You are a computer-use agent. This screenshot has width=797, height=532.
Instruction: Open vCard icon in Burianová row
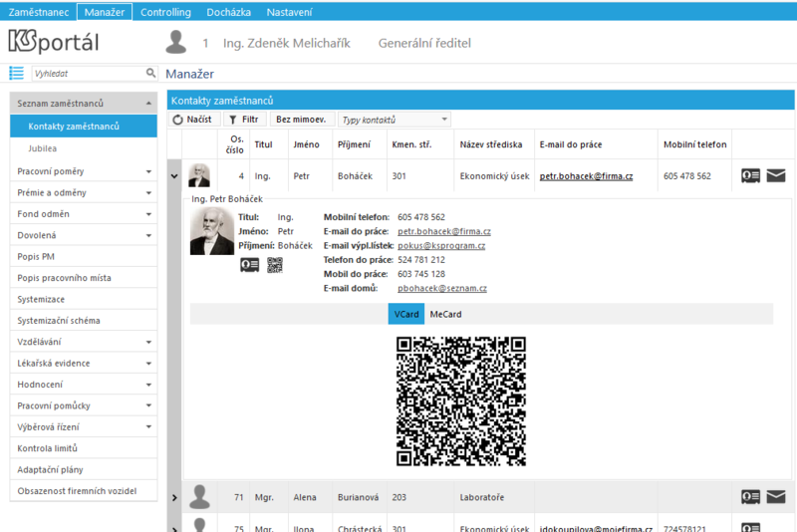(750, 497)
